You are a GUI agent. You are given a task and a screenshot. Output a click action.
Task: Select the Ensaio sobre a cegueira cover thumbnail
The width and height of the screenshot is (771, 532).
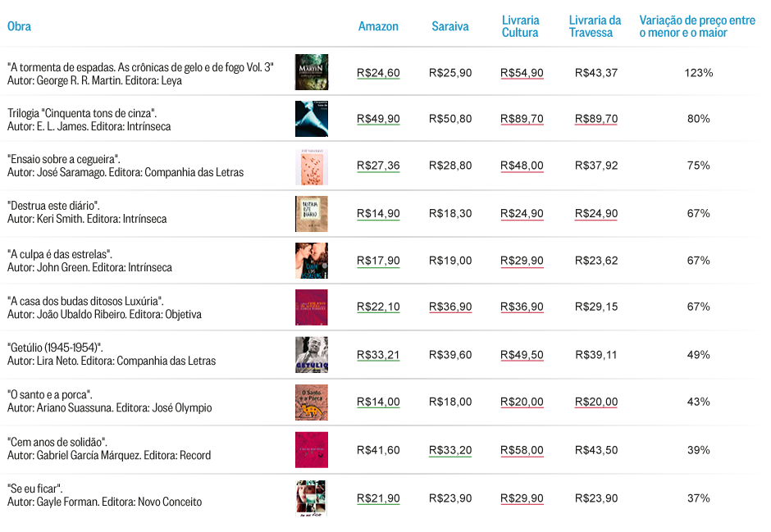311,167
